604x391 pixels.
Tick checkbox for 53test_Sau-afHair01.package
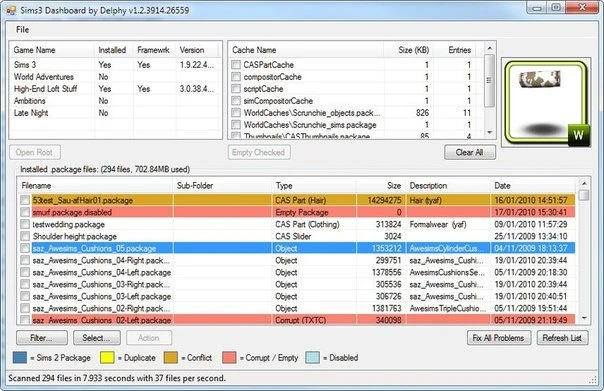(25, 200)
